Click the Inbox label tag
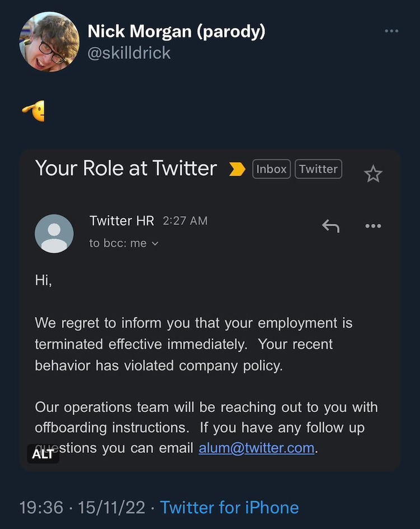 click(x=272, y=169)
